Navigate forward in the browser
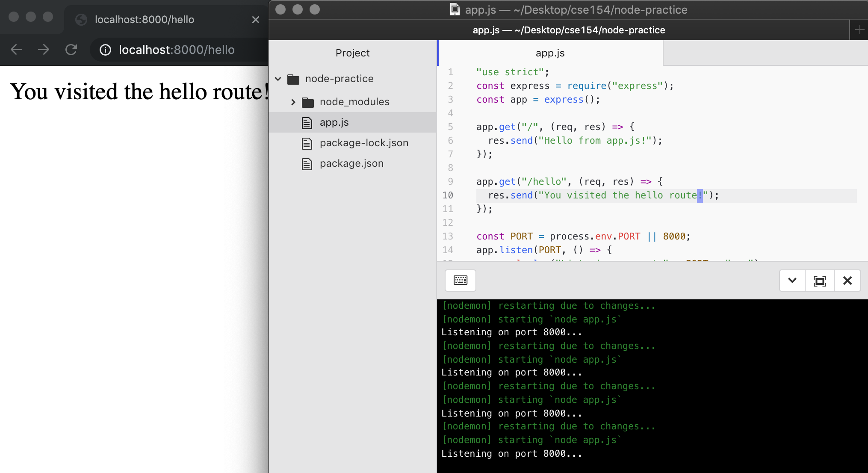The image size is (868, 473). 44,50
